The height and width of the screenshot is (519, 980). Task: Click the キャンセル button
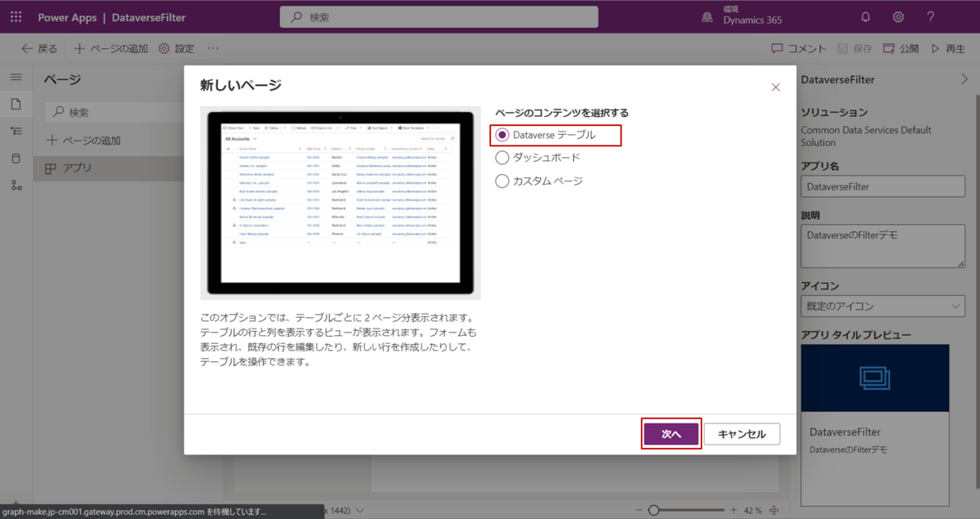pyautogui.click(x=742, y=434)
